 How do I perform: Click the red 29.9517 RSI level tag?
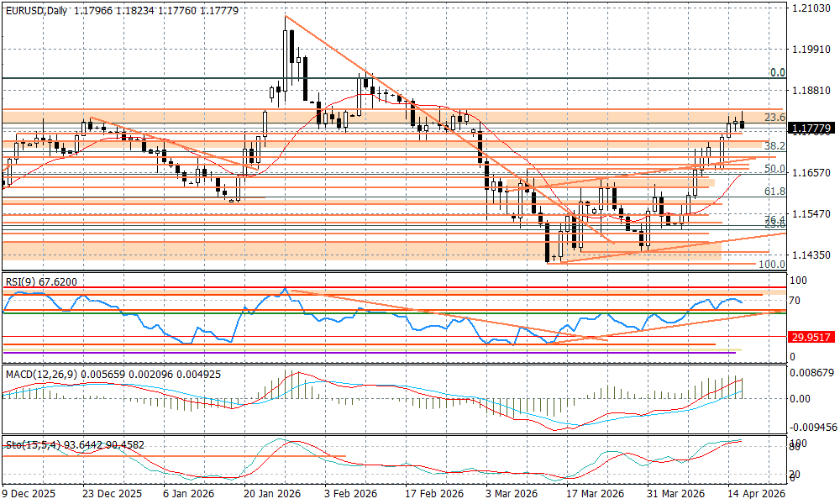point(811,337)
